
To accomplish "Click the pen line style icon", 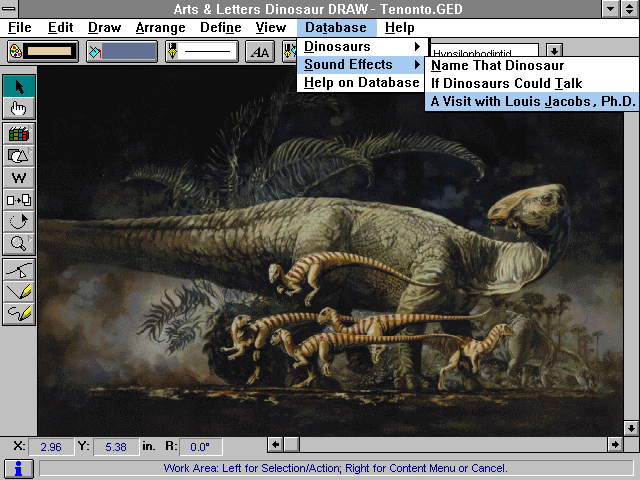I will (x=173, y=51).
